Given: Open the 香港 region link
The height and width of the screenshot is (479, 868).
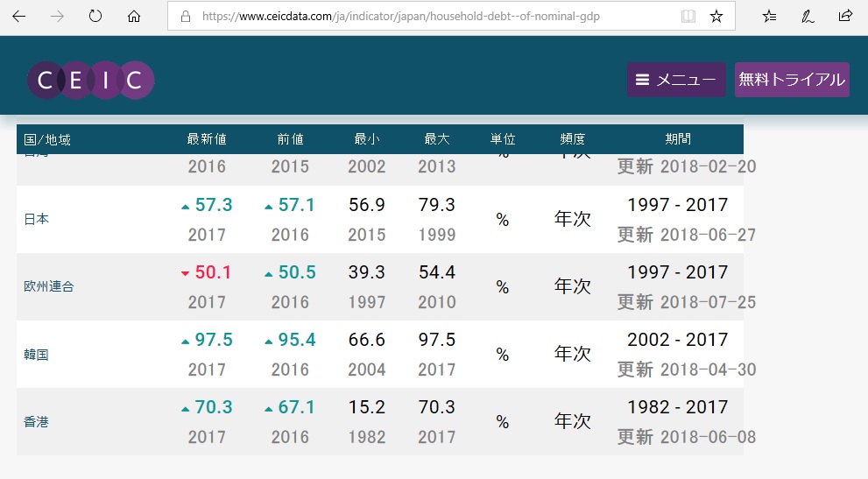Looking at the screenshot, I should (36, 422).
